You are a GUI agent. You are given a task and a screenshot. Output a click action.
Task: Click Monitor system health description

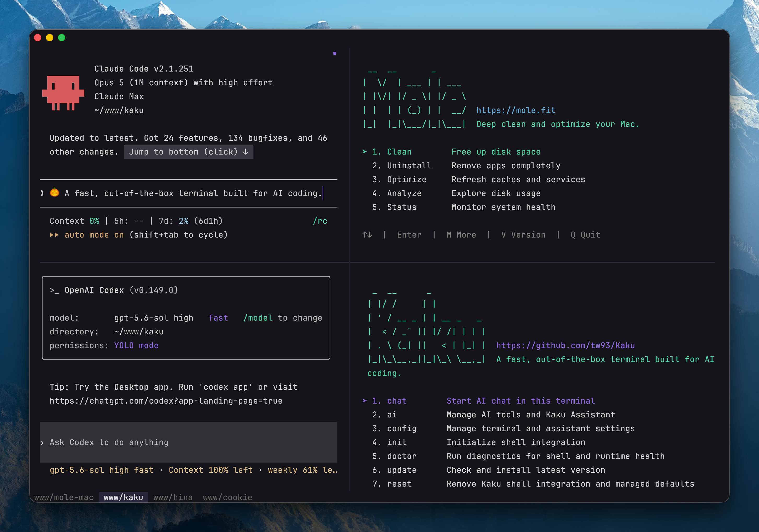504,208
